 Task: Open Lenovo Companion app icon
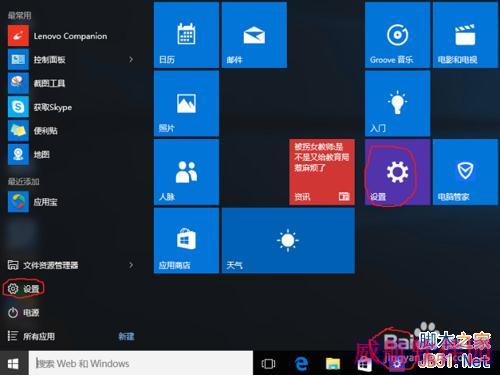(x=18, y=36)
